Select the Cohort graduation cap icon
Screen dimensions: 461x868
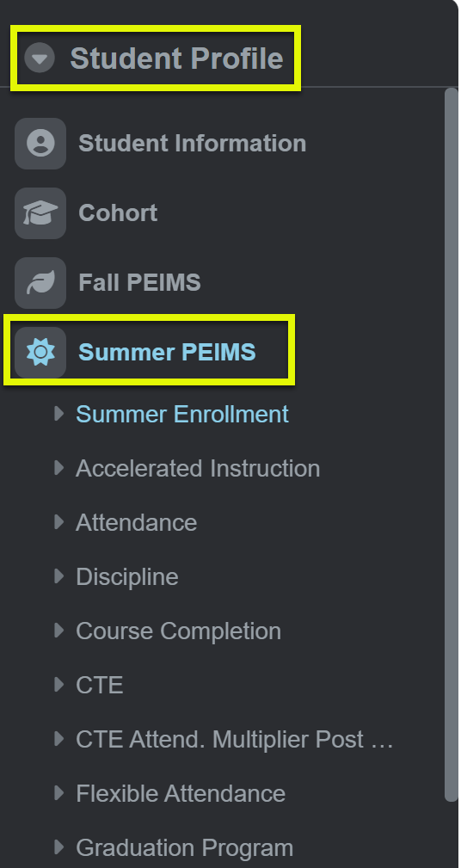click(x=40, y=213)
